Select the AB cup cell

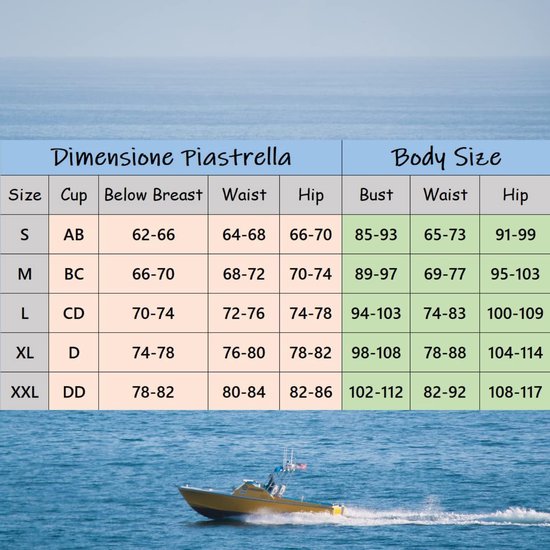74,234
